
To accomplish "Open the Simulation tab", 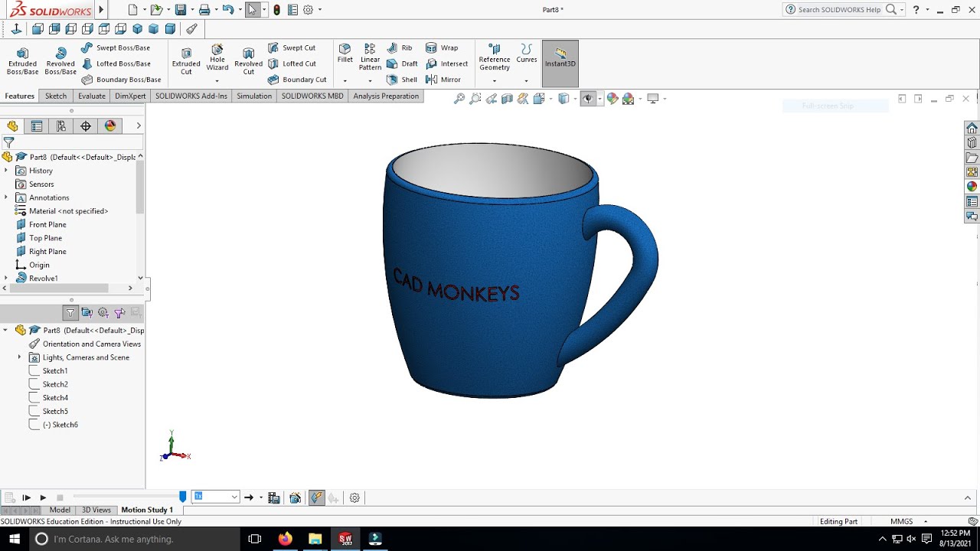I will coord(254,96).
